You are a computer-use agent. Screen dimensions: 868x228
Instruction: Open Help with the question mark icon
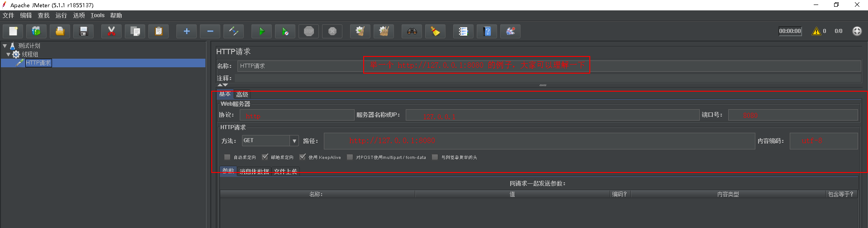487,31
